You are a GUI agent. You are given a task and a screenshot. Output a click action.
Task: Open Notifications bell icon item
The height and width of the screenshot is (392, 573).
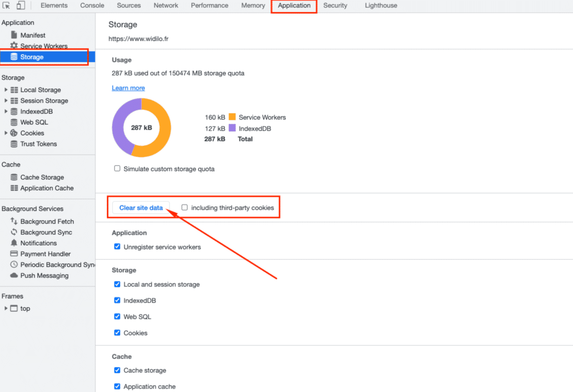(14, 243)
